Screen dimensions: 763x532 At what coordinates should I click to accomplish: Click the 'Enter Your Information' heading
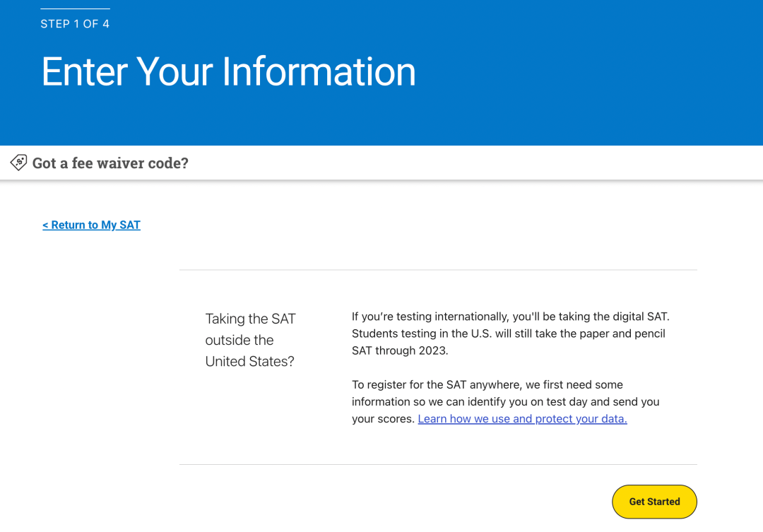[228, 71]
